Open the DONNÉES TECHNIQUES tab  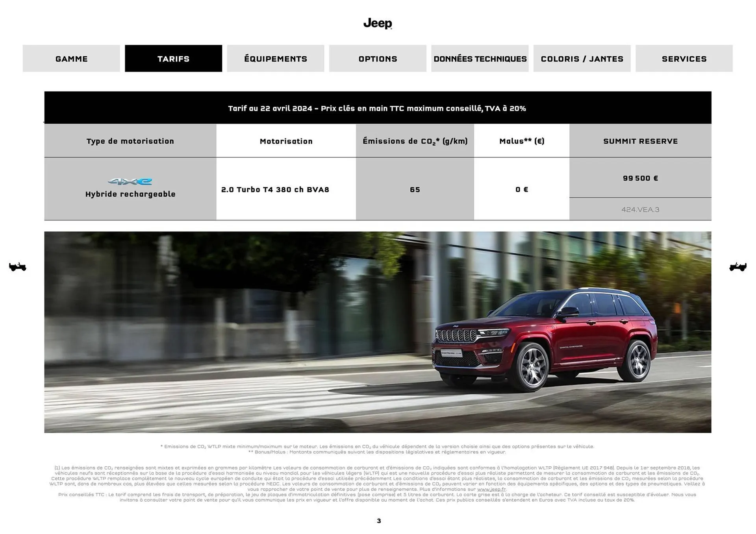(x=480, y=59)
